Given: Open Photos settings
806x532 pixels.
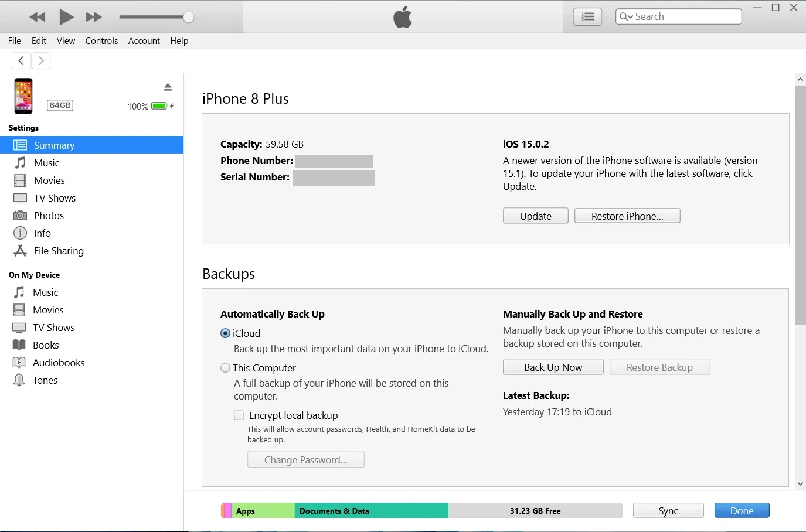Looking at the screenshot, I should [92, 216].
